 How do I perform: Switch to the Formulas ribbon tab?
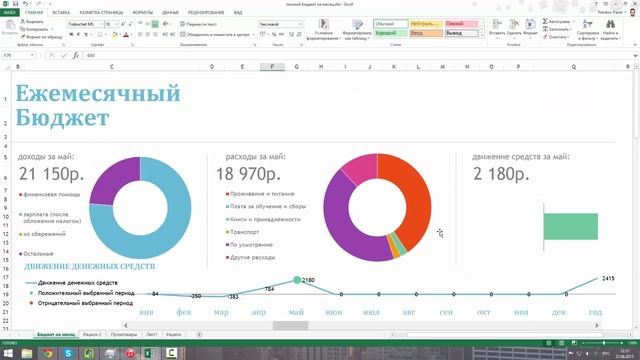(x=142, y=13)
